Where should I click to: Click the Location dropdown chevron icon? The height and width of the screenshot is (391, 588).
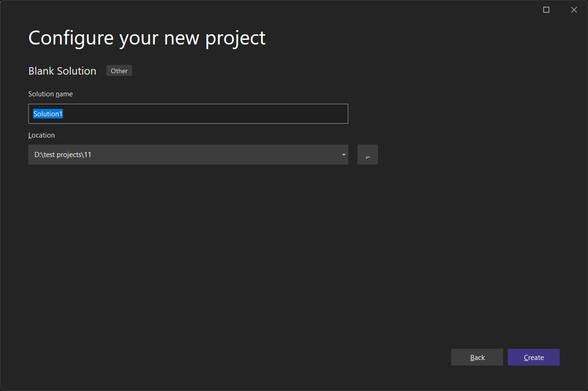344,155
